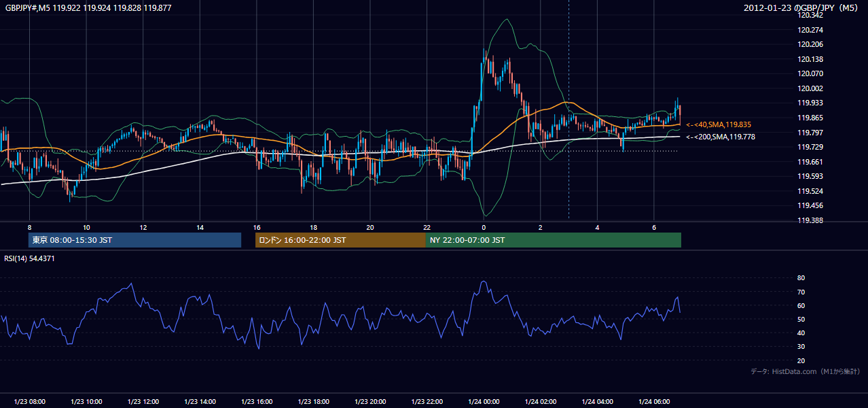Select the 2012-01-23 GBP/JPY (M5) chart title
The height and width of the screenshot is (408, 868).
pos(801,7)
